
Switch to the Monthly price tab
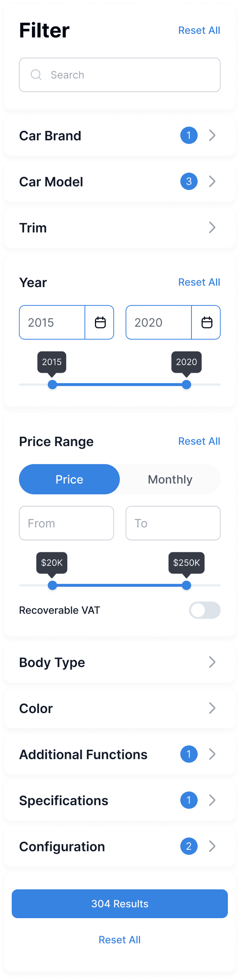(x=170, y=479)
